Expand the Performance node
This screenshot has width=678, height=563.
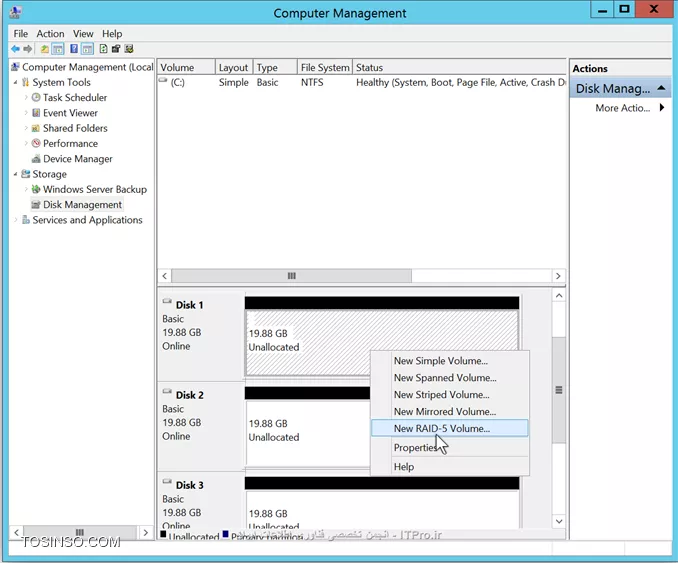(x=26, y=143)
